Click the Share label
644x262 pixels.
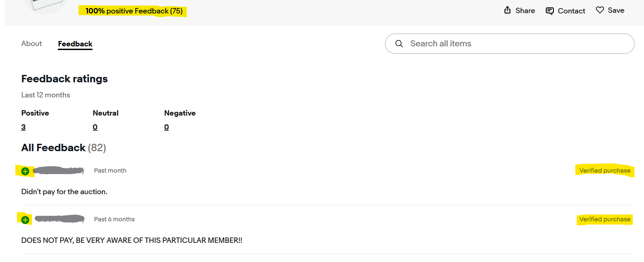(x=525, y=11)
